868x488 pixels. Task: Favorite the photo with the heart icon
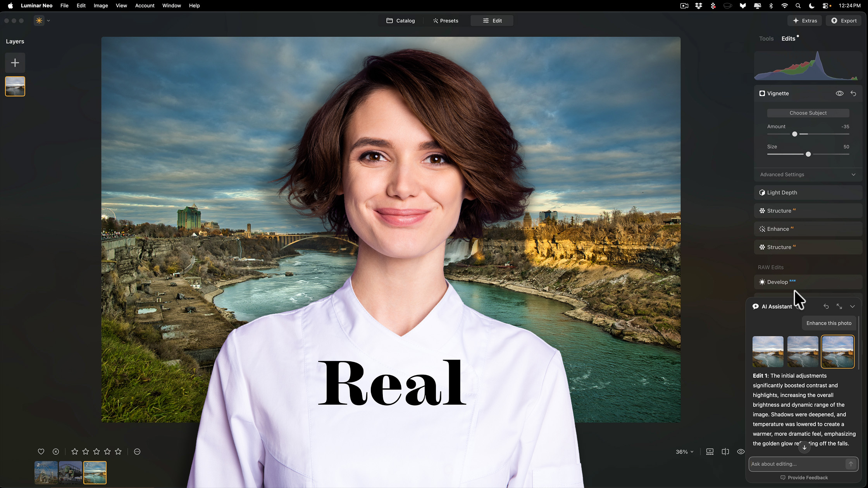pyautogui.click(x=41, y=451)
